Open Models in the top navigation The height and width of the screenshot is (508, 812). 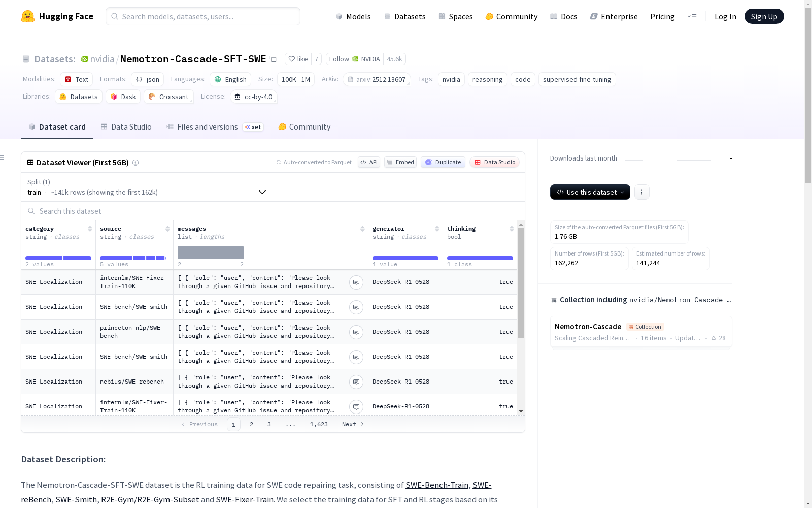pyautogui.click(x=353, y=17)
